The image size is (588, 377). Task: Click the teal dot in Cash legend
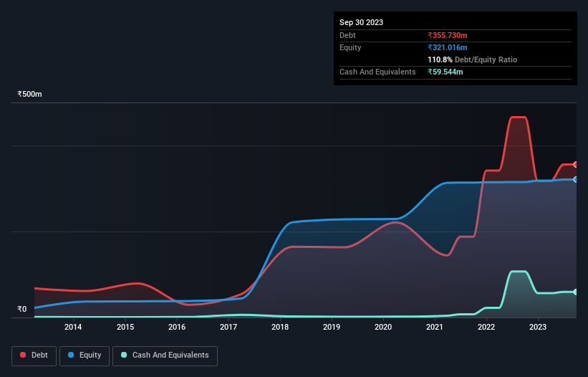point(124,355)
